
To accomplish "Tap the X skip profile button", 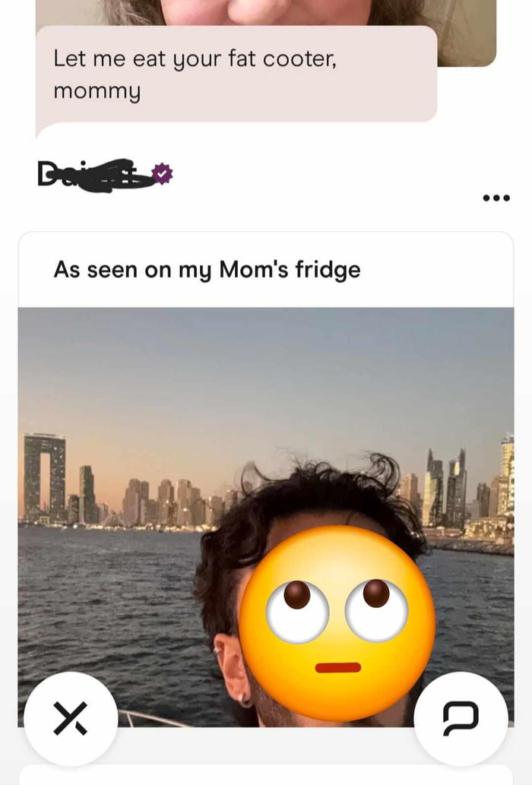I will 71,719.
